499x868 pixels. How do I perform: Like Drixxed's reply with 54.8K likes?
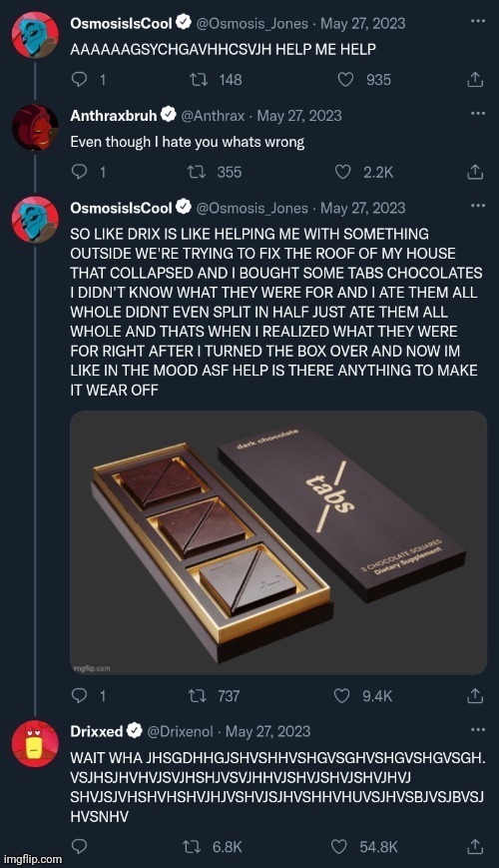(x=338, y=847)
